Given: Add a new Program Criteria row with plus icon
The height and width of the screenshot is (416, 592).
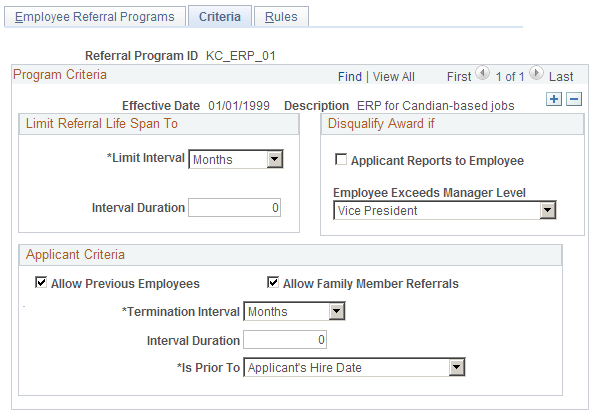Looking at the screenshot, I should (x=554, y=99).
